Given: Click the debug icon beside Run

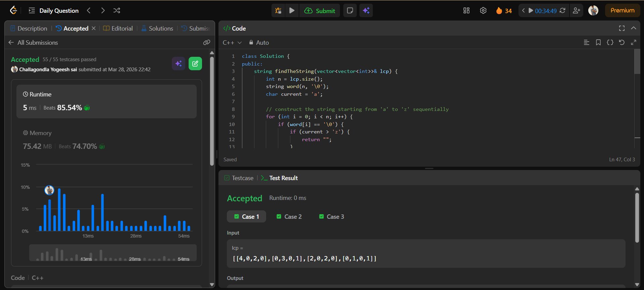Looking at the screenshot, I should [278, 11].
